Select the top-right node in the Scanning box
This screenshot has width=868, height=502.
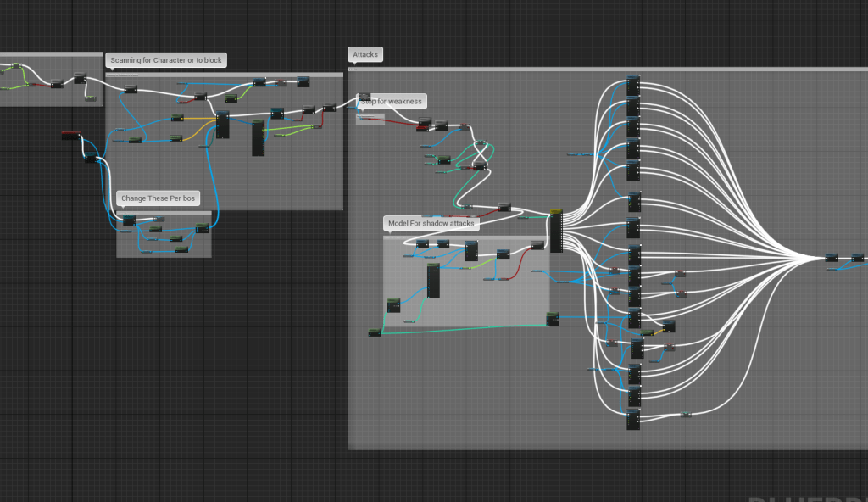pos(303,81)
